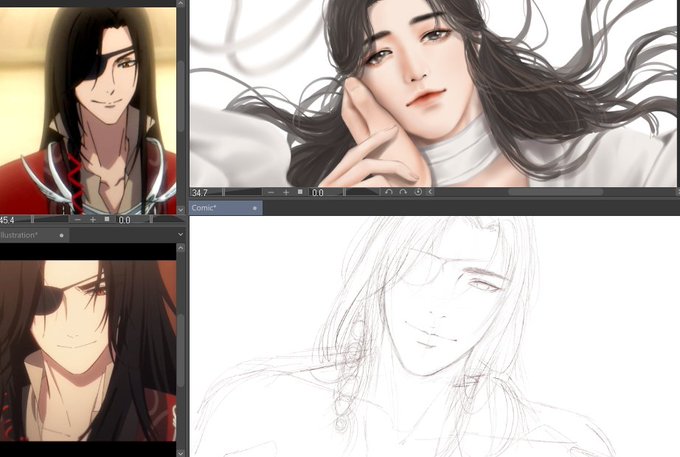The image size is (680, 457).
Task: Switch to the Comic* canvas tab
Action: click(x=226, y=208)
